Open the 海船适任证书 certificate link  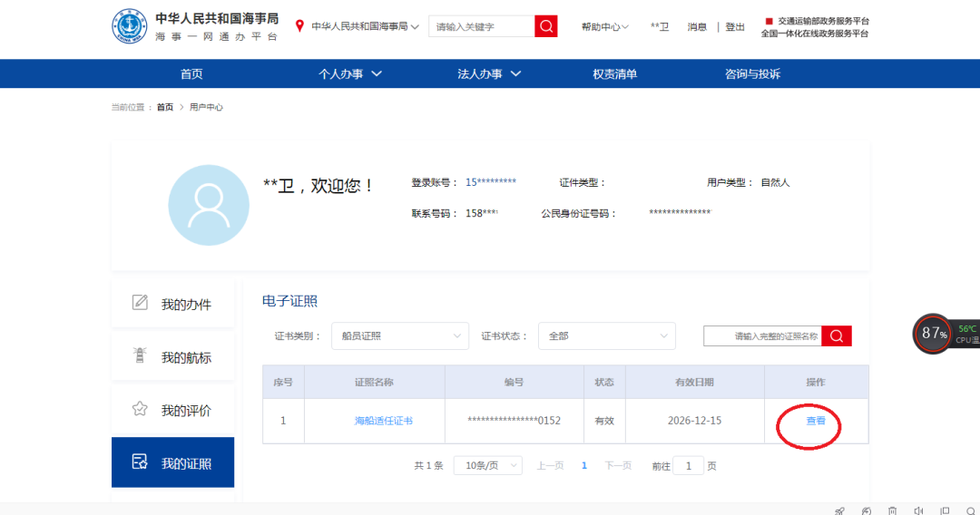383,421
